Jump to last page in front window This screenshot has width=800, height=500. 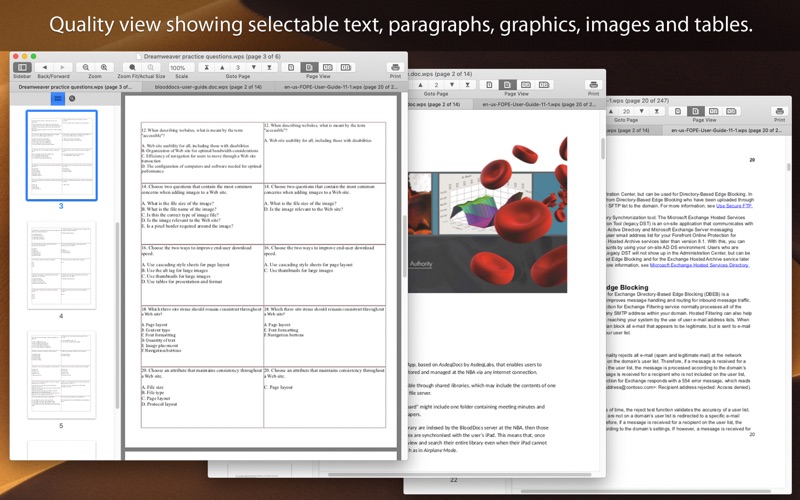point(269,67)
